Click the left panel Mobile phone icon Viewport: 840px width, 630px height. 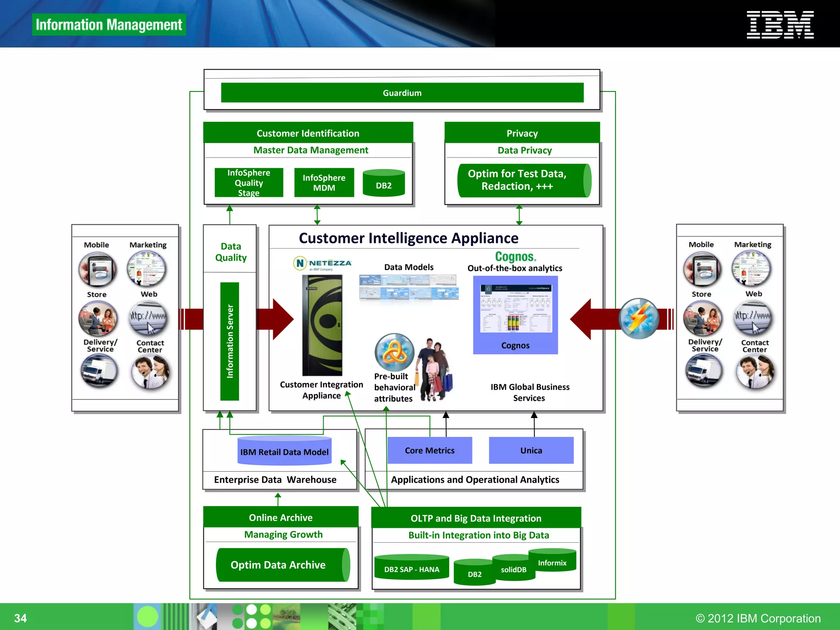pyautogui.click(x=98, y=269)
